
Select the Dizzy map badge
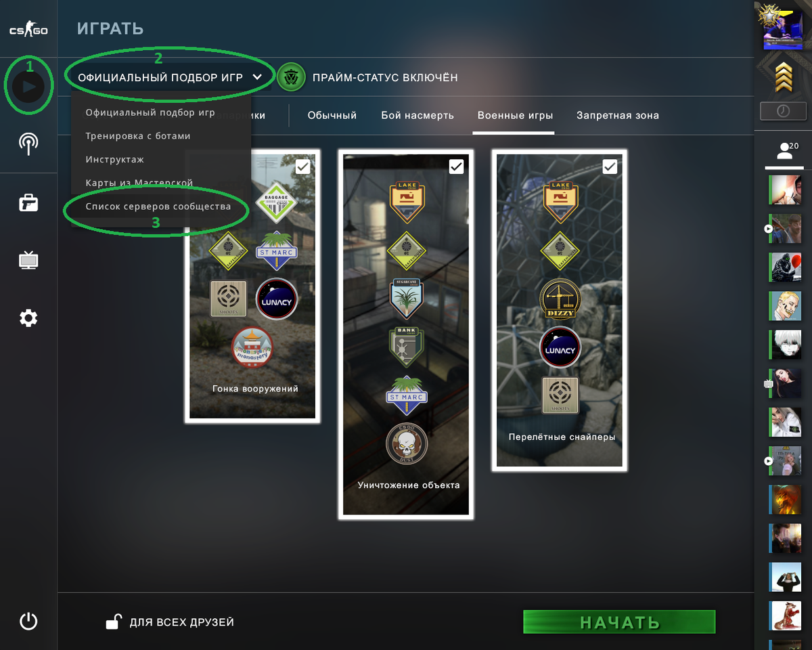560,299
